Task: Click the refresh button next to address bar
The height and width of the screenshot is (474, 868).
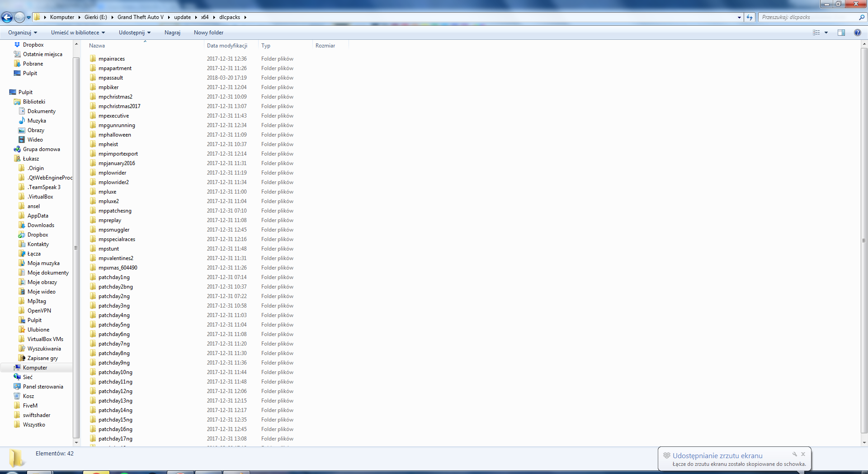Action: pos(750,17)
